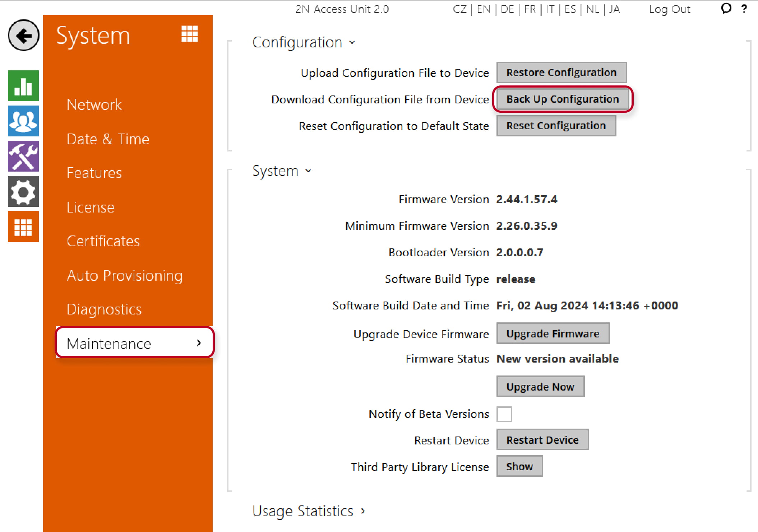This screenshot has width=758, height=532.
Task: Click the Back Up Configuration button
Action: [x=563, y=99]
